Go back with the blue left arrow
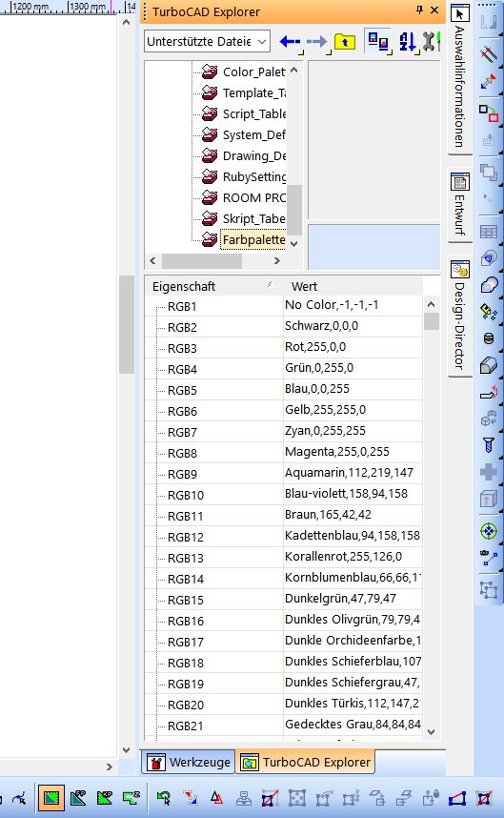This screenshot has width=504, height=818. coord(290,41)
